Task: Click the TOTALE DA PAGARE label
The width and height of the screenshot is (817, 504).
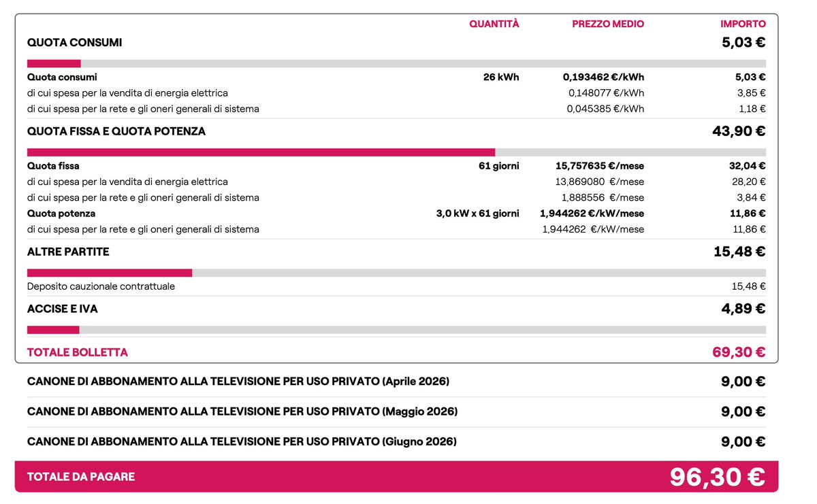Action: coord(81,477)
